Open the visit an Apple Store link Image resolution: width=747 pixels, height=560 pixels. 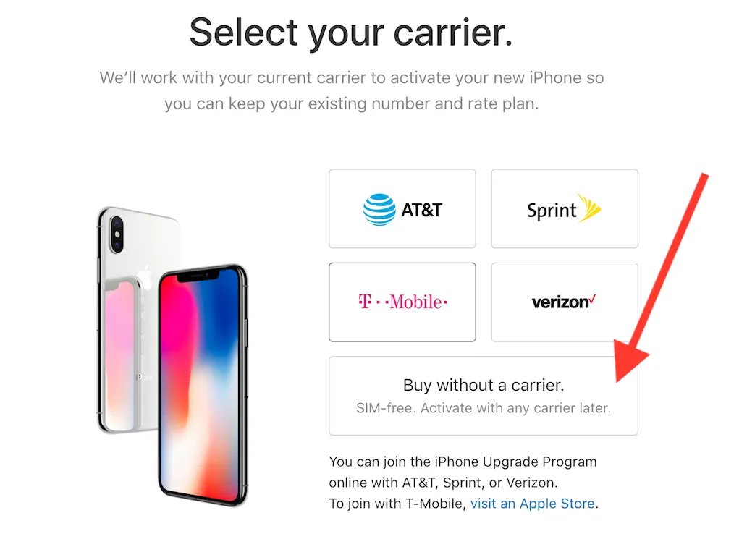pyautogui.click(x=533, y=504)
